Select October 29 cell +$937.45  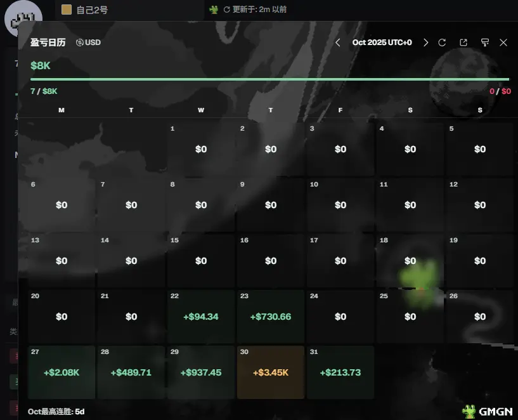coord(201,372)
